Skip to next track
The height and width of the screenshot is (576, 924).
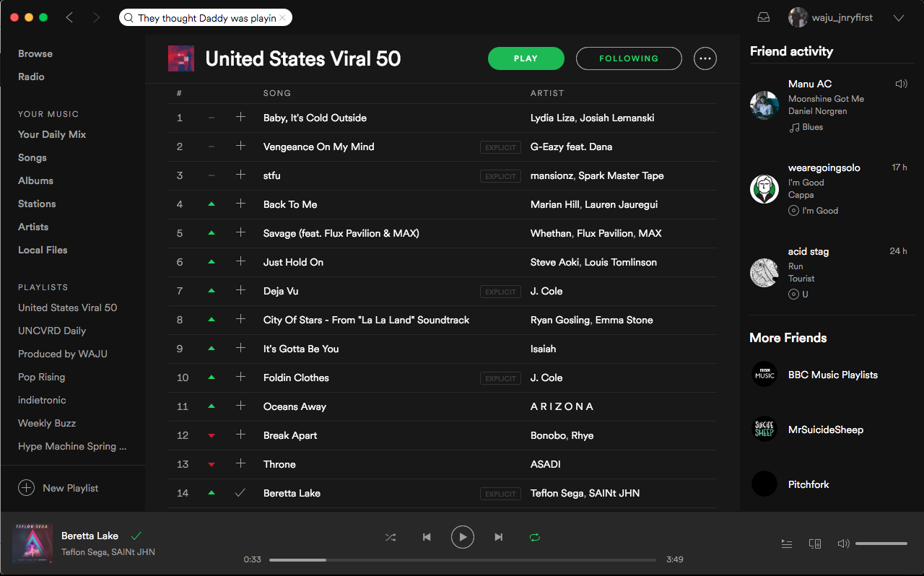pos(498,537)
